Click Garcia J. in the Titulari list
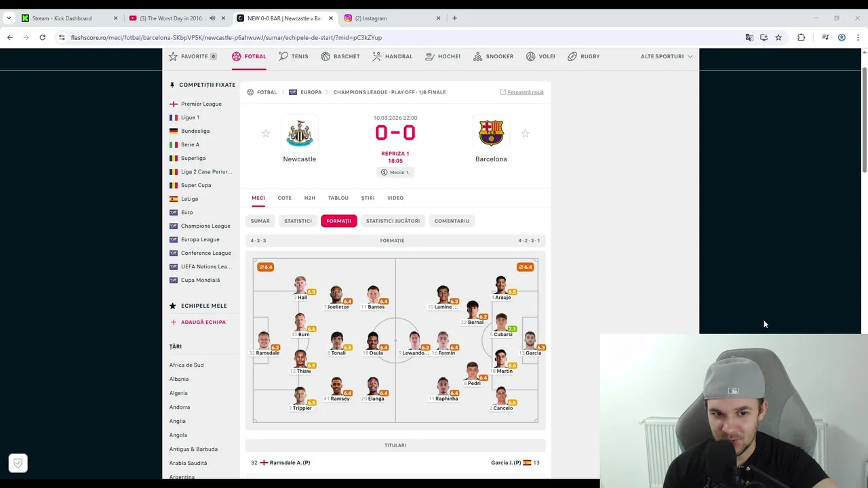 pos(506,463)
